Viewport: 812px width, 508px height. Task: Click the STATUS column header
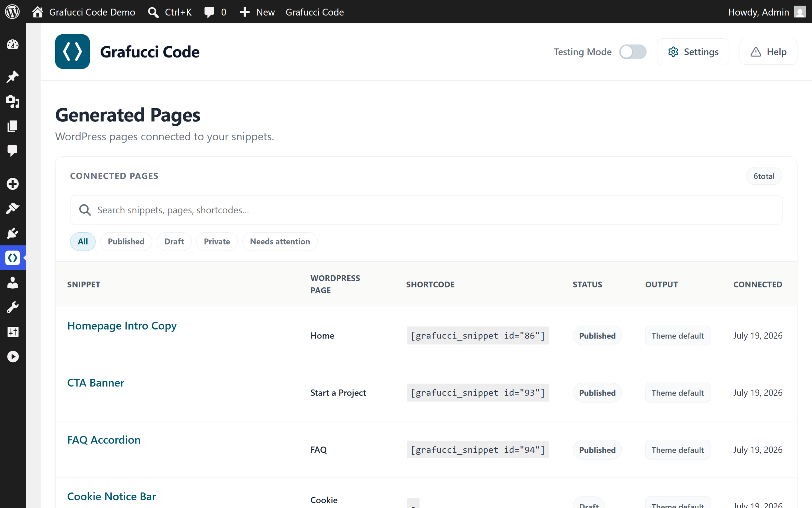click(x=587, y=284)
